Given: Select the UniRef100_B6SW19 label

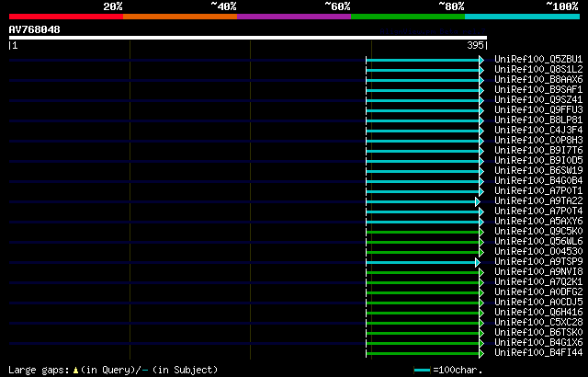Looking at the screenshot, I should 538,171.
